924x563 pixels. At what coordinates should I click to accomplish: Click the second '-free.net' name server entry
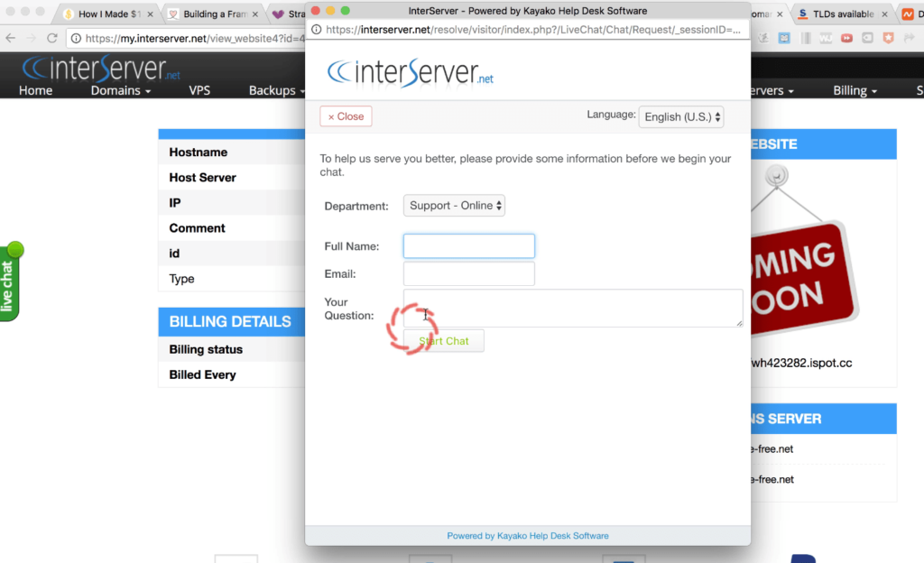[x=772, y=479]
